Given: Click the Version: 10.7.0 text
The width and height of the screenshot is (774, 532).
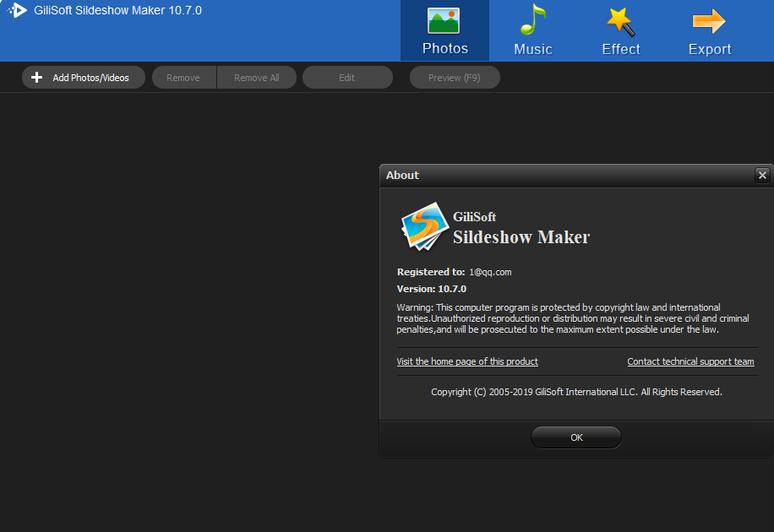Looking at the screenshot, I should [x=432, y=289].
